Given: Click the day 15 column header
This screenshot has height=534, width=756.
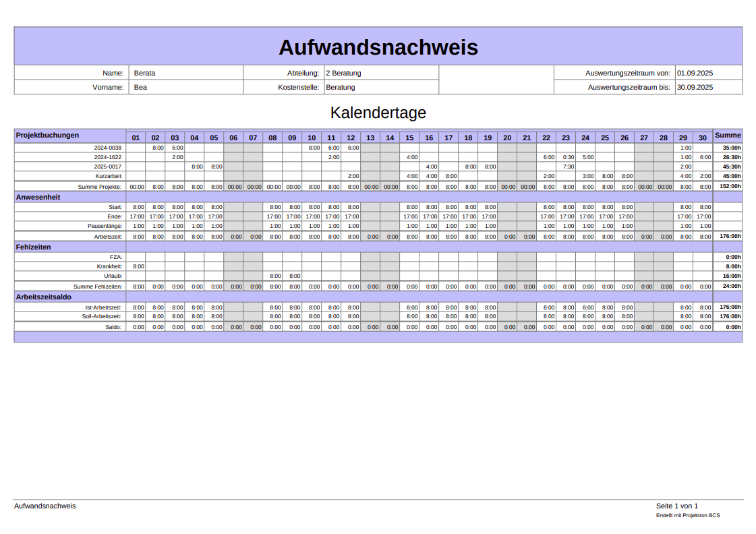Looking at the screenshot, I should click(409, 138).
